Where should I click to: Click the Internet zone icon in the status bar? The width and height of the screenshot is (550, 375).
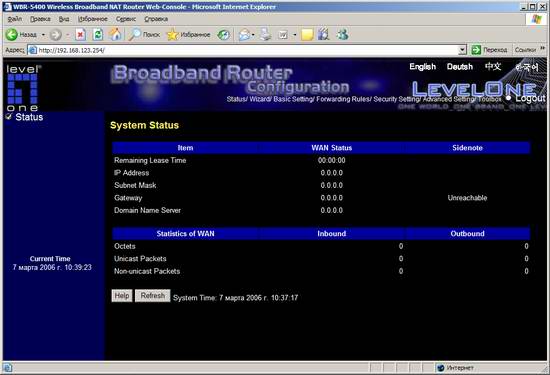(x=441, y=368)
